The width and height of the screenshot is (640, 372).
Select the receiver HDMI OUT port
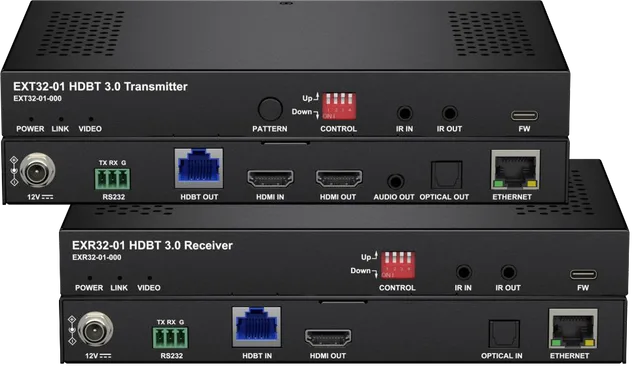coord(328,338)
